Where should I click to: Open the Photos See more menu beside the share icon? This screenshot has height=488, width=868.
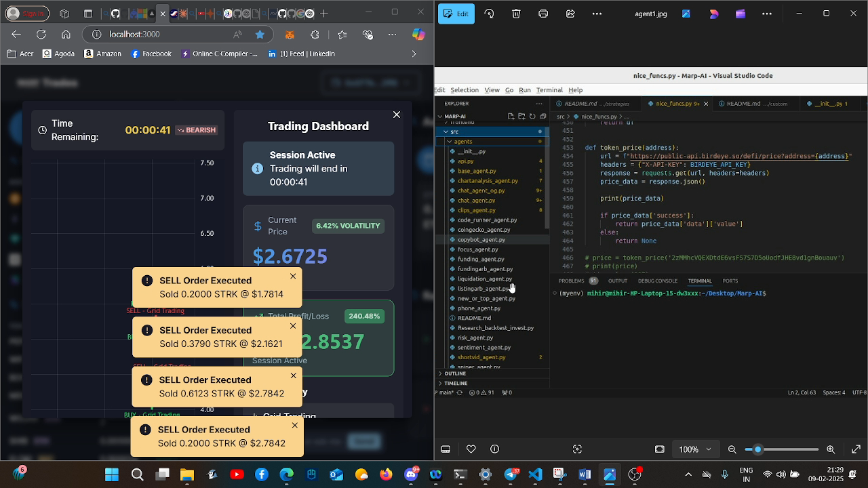tap(597, 14)
